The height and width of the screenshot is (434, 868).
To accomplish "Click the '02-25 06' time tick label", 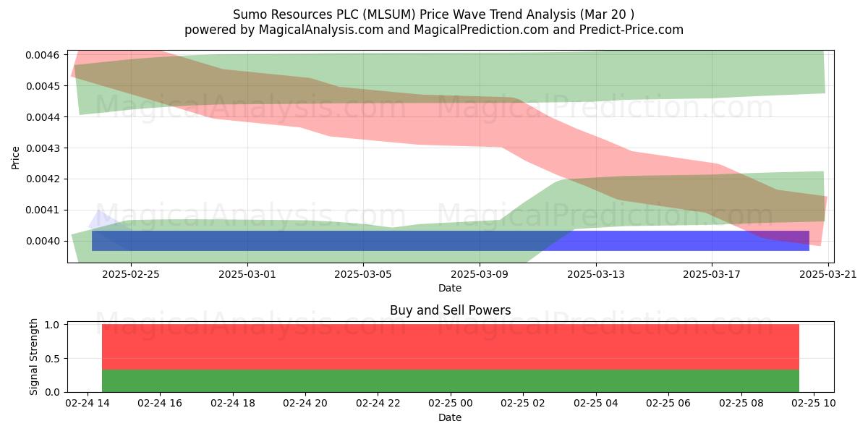I will point(668,403).
